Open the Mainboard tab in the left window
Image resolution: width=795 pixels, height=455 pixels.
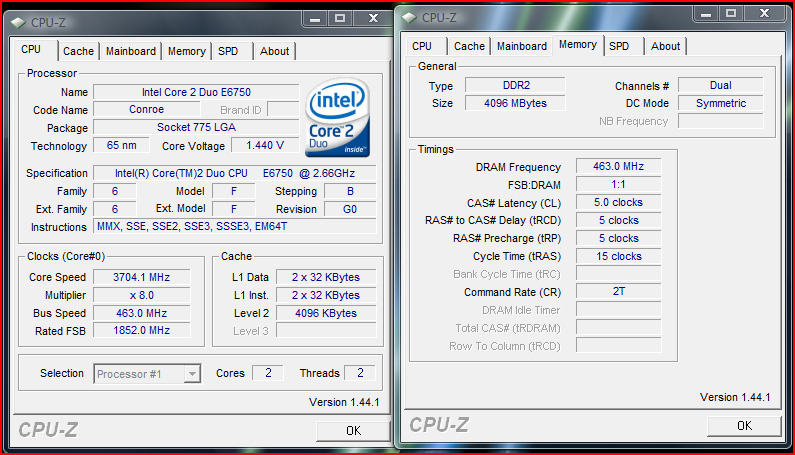(131, 51)
